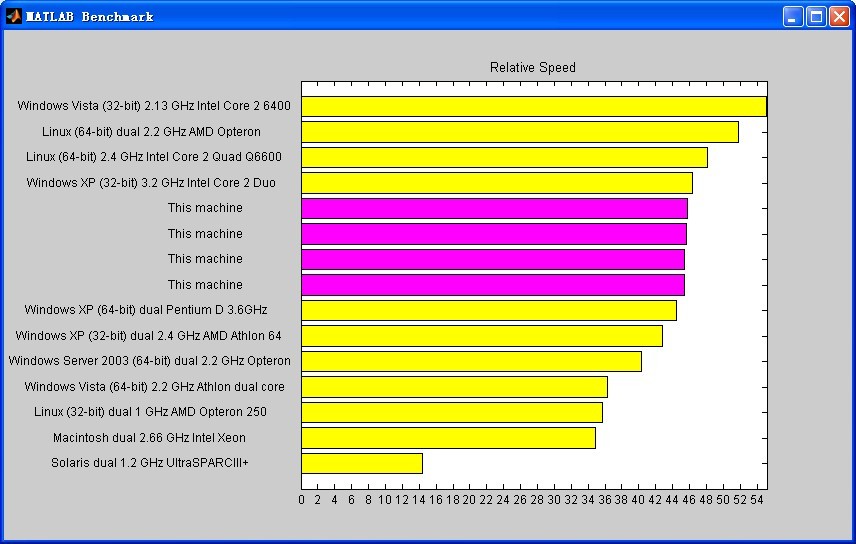The width and height of the screenshot is (856, 544).
Task: Maximize the MATLAB Benchmark window
Action: pos(816,16)
